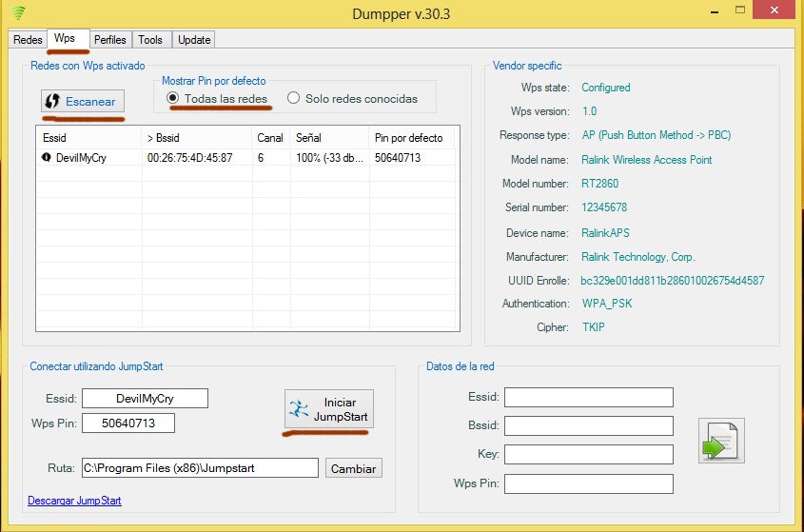
Task: Click the Configured Wps state value
Action: click(x=605, y=88)
